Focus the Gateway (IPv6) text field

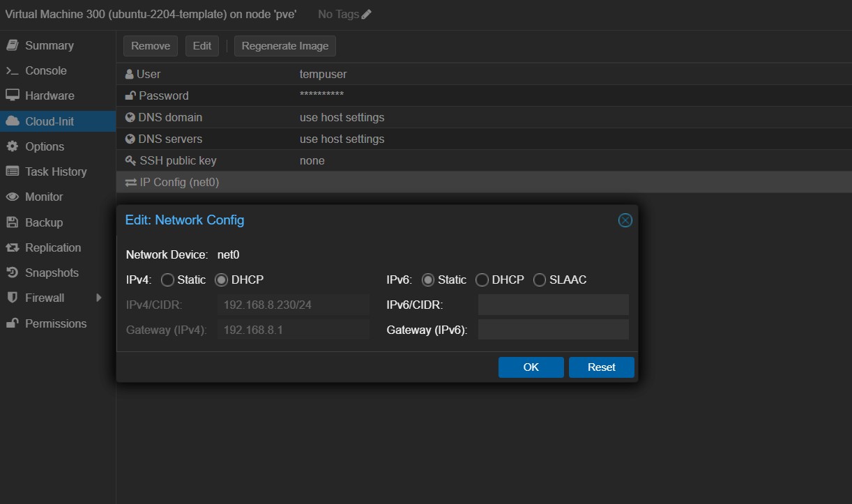(553, 330)
